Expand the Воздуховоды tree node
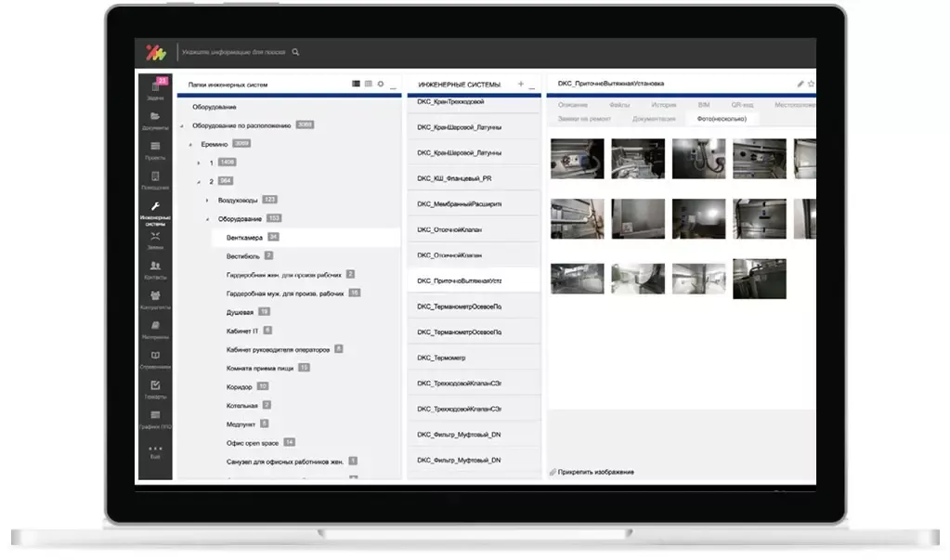Screen dimensions: 950x560 [206, 200]
